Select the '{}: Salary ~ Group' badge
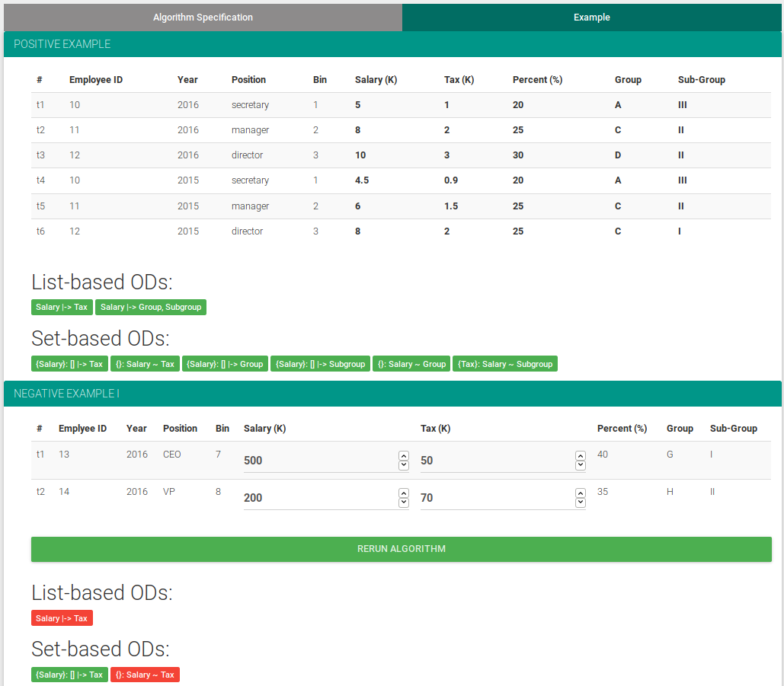Viewport: 784px width, 686px height. pyautogui.click(x=411, y=364)
